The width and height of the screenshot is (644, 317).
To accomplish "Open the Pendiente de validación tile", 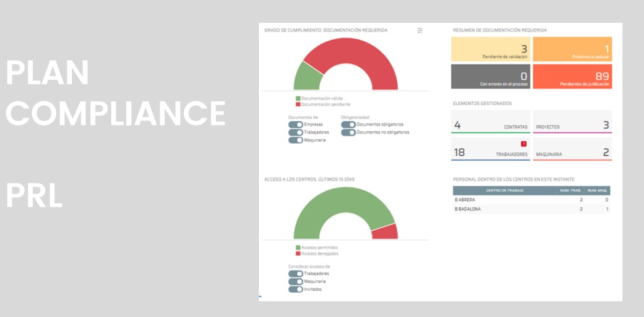I will click(490, 50).
